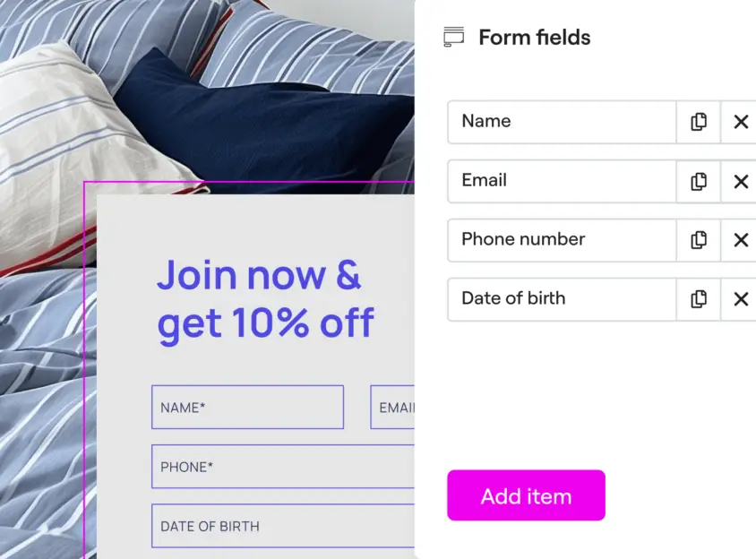Click the DATE OF BIRTH form input

click(x=282, y=526)
